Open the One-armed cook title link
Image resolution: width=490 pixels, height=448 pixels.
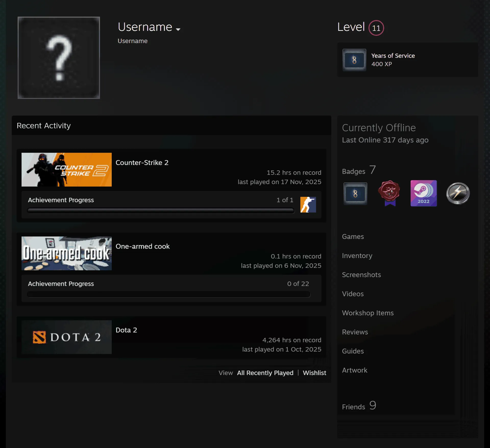pyautogui.click(x=143, y=246)
